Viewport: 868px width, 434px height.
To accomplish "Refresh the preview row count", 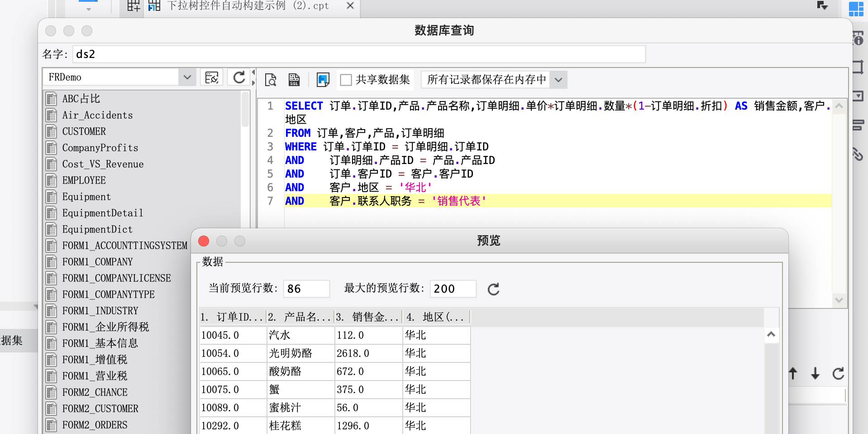I will click(493, 289).
